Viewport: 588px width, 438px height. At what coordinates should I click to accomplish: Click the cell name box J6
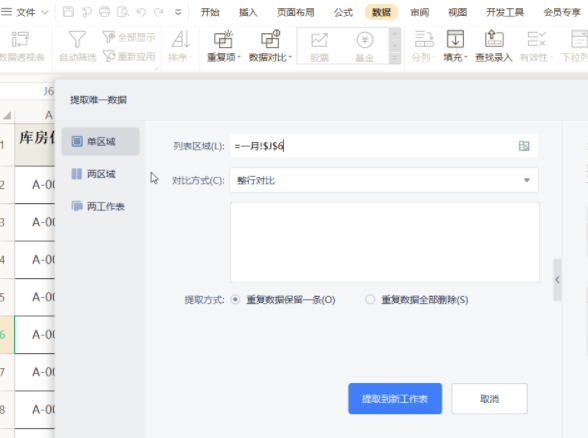click(28, 91)
